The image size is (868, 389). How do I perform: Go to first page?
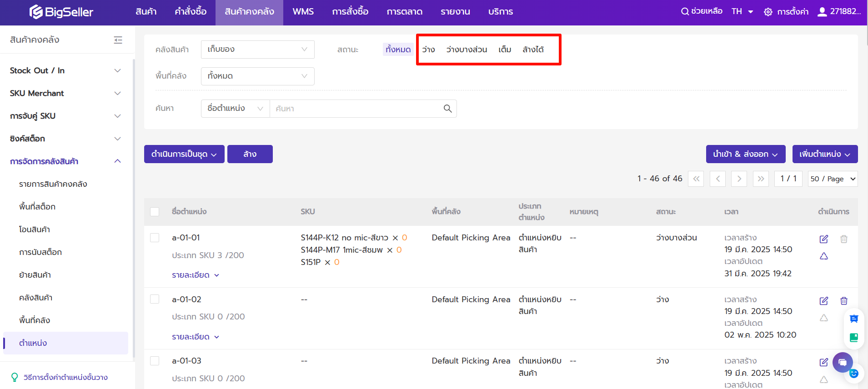click(696, 179)
